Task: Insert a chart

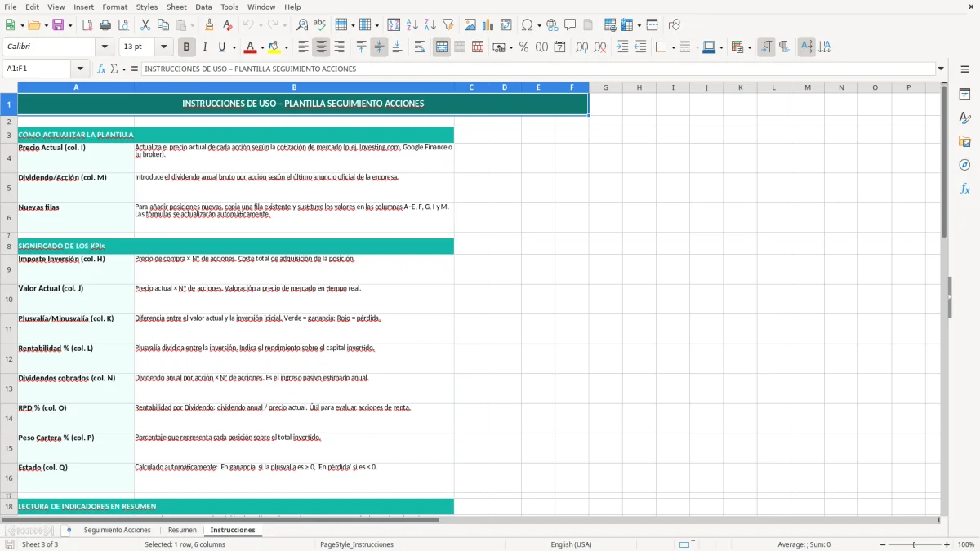Action: [x=488, y=25]
